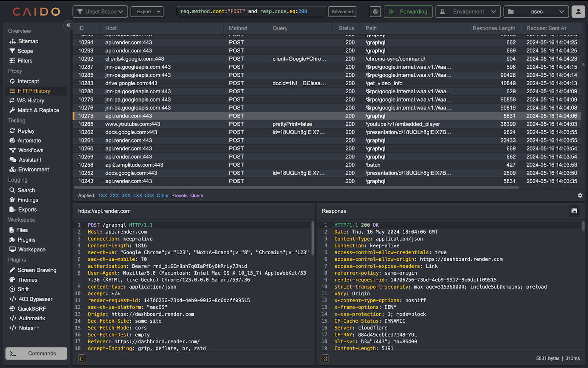Toggle the 3XX status filter

point(126,196)
